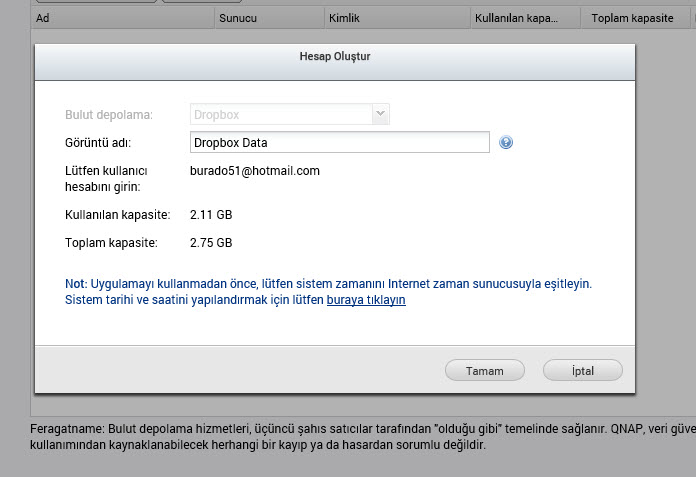Click the 'Lütfen kullanıcı hesabını girin' label
Viewport: 696px width, 477px height.
[x=106, y=179]
